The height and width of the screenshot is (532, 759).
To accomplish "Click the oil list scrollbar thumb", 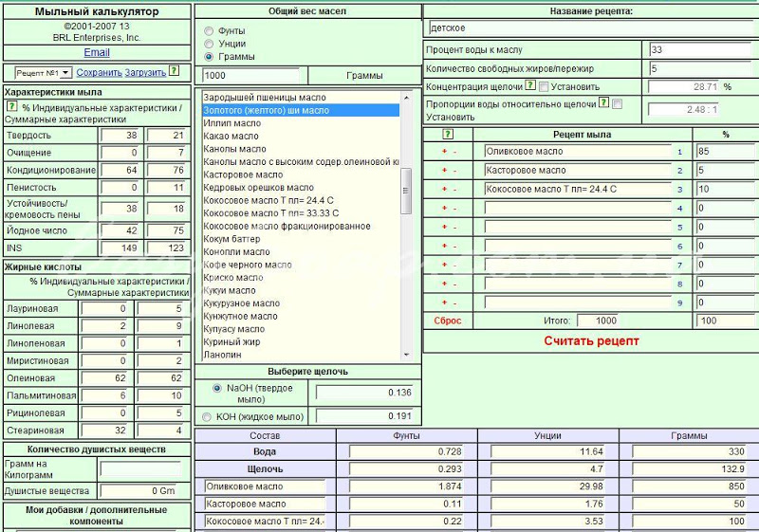I will (x=406, y=191).
